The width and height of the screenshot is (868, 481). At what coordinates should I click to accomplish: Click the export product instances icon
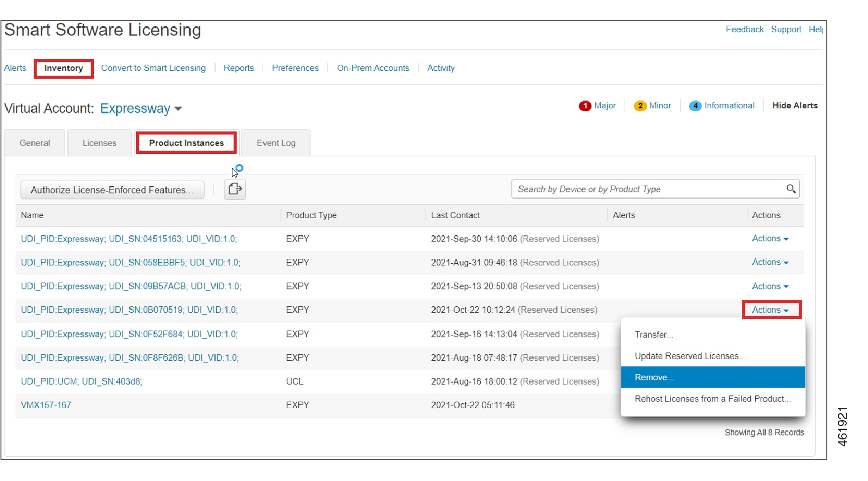pos(235,190)
